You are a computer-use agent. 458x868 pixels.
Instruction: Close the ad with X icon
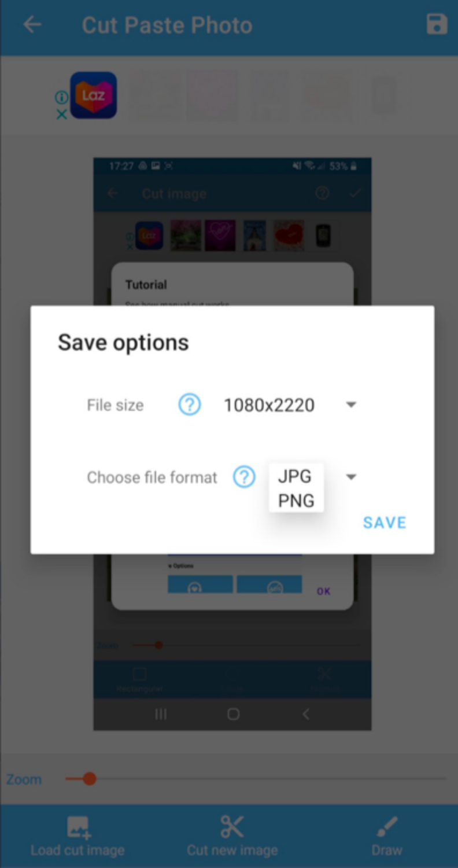pos(61,115)
